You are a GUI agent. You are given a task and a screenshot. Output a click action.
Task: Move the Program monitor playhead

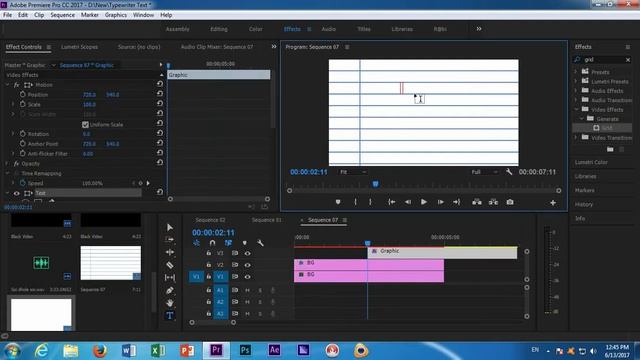click(x=376, y=184)
